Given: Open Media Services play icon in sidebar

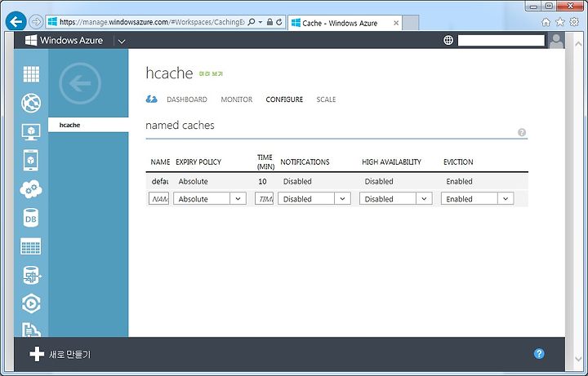Looking at the screenshot, I should tap(31, 303).
